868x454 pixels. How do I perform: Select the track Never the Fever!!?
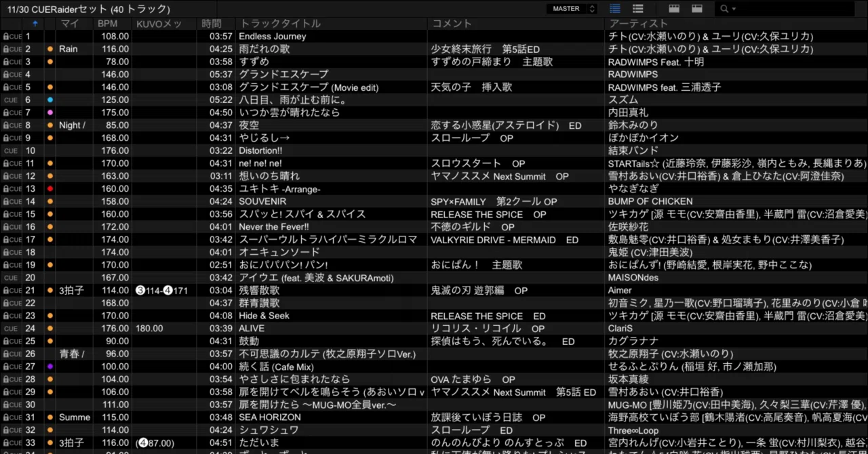click(274, 227)
